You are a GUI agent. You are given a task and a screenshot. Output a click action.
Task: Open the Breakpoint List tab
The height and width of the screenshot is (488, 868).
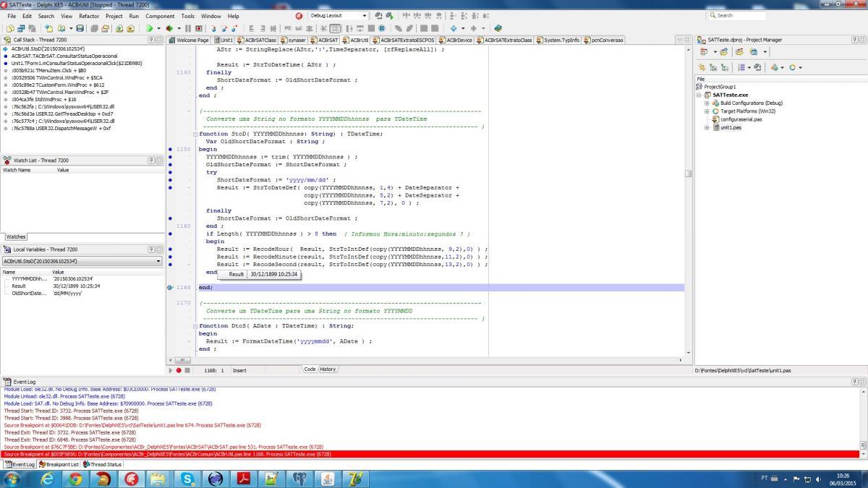59,464
